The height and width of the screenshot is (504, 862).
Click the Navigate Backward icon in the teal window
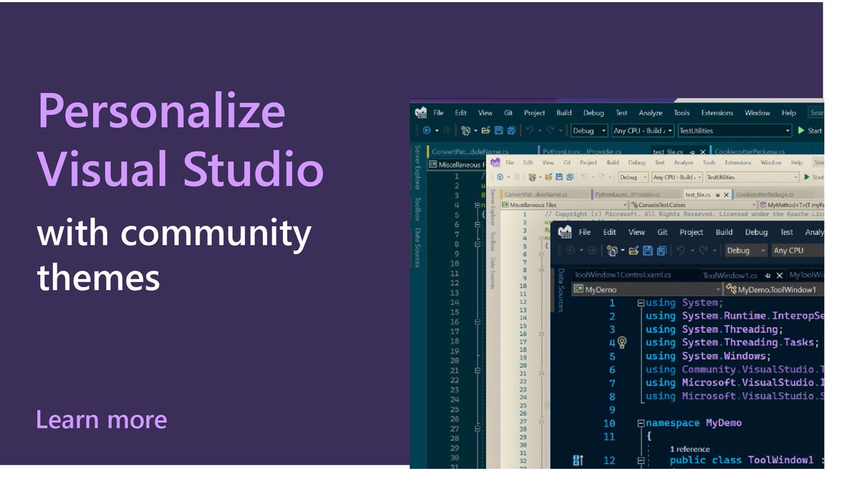pyautogui.click(x=428, y=131)
